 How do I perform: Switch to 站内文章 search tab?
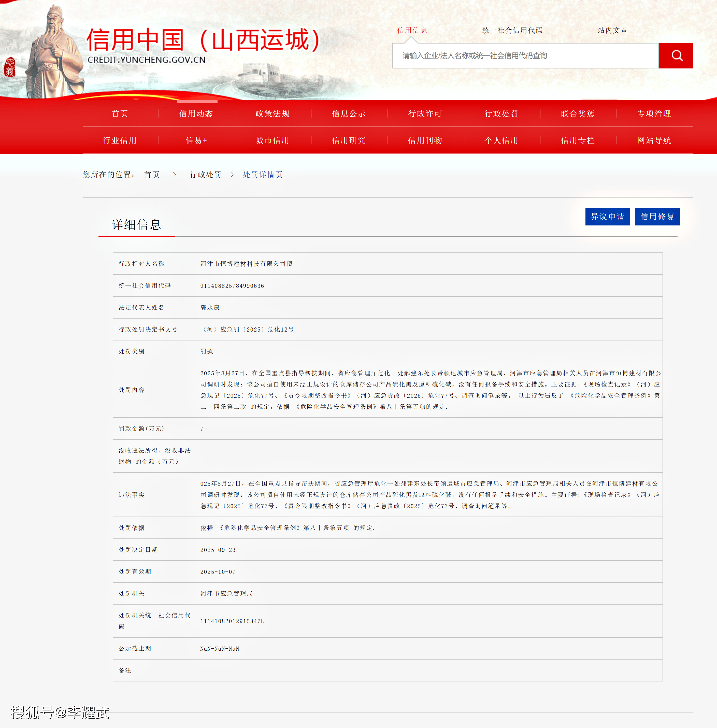[612, 31]
